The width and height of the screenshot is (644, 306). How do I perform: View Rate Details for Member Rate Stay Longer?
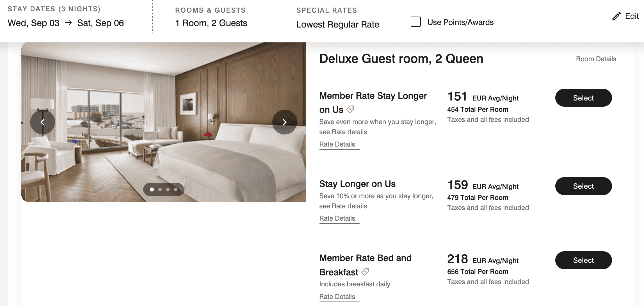(x=337, y=144)
